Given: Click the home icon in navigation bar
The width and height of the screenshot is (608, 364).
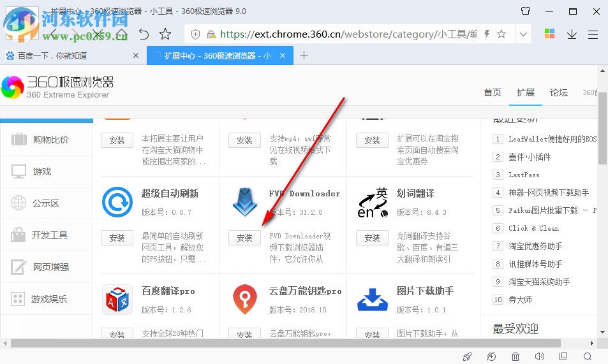Looking at the screenshot, I should point(122,34).
